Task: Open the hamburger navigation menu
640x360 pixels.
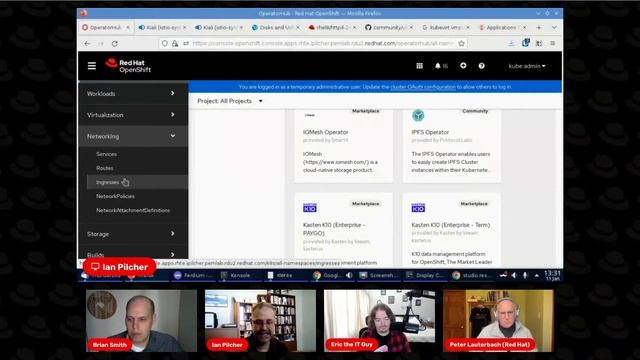Action: [92, 66]
